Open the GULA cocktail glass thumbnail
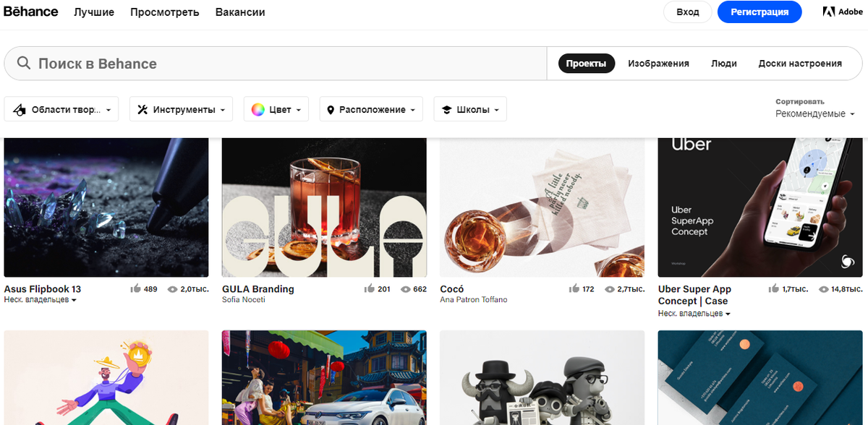The image size is (868, 425). click(324, 207)
